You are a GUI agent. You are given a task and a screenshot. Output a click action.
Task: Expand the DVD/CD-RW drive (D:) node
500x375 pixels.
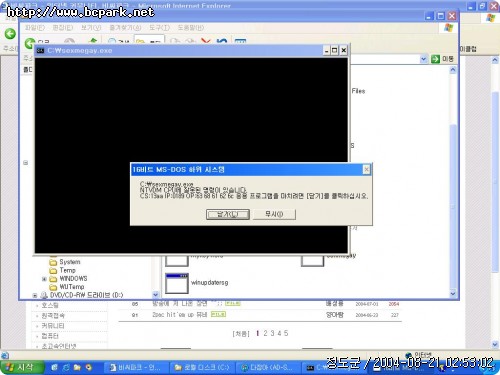click(35, 295)
